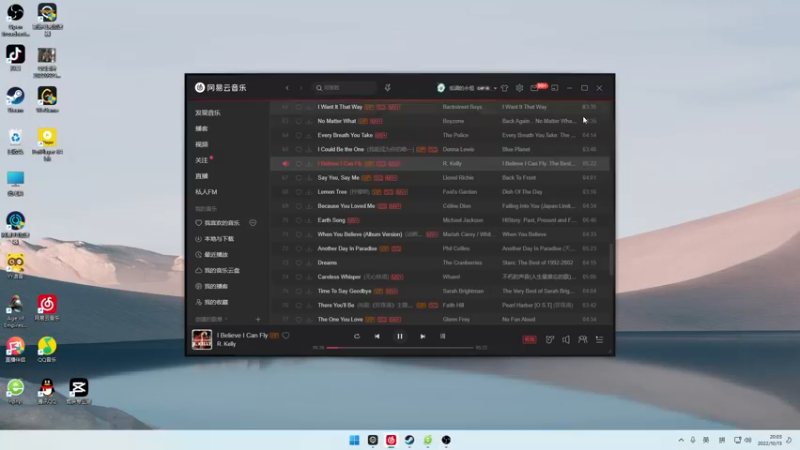This screenshot has width=800, height=450.
Task: Open the now-playing album cover thumbnail
Action: tap(202, 339)
